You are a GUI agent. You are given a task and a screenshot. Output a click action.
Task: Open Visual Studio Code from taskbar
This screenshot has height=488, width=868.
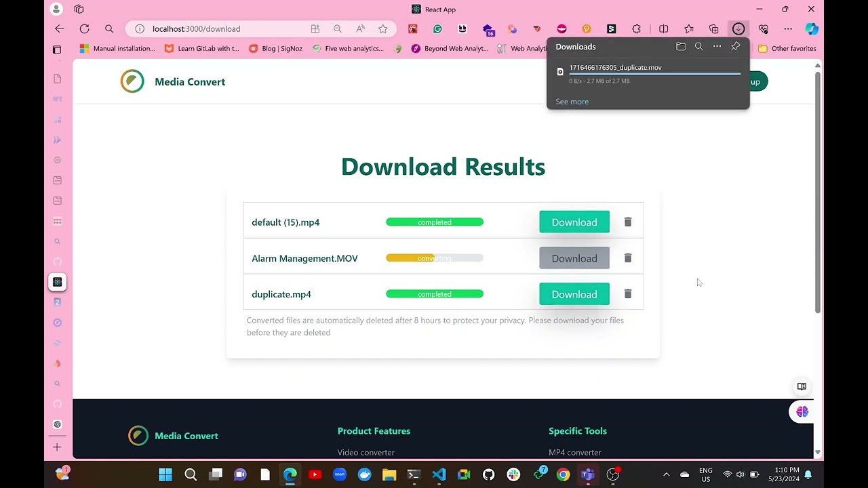tap(439, 474)
